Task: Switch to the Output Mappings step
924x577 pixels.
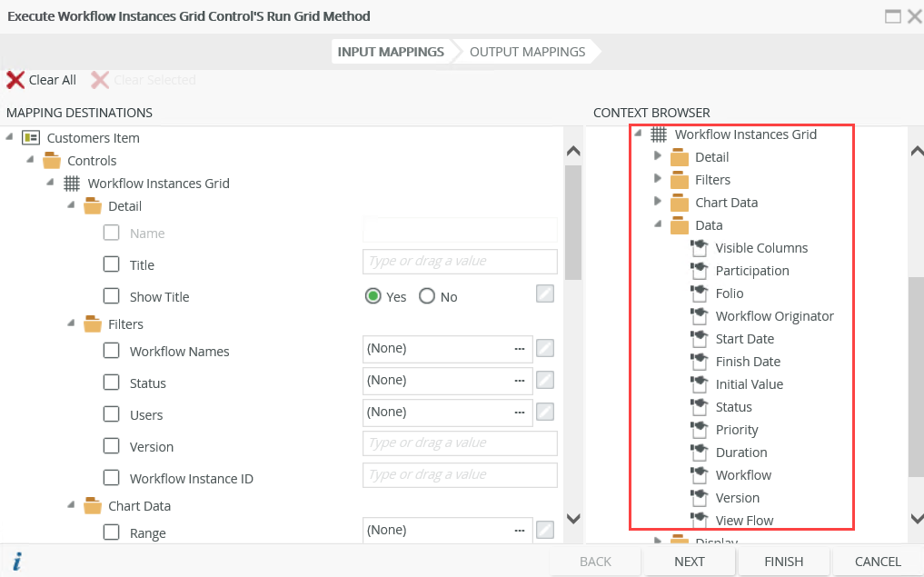Action: 527,52
